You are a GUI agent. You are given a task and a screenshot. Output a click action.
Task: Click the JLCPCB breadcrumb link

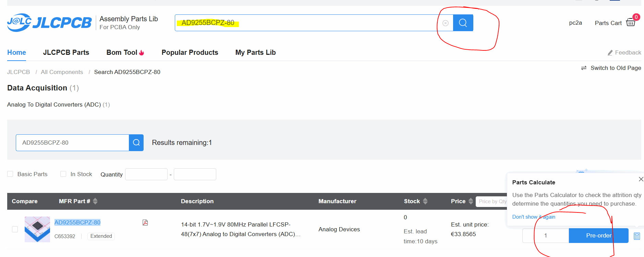[x=19, y=72]
